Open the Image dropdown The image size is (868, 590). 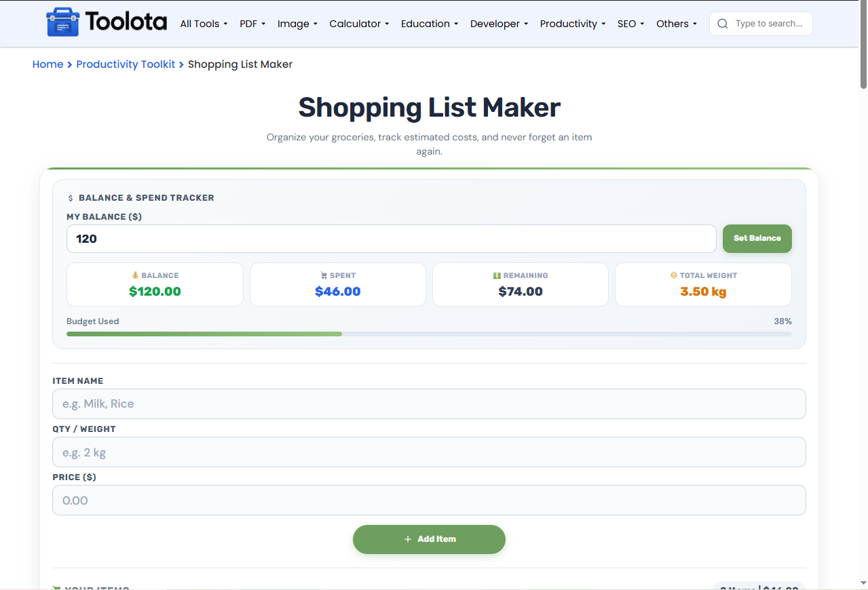click(x=297, y=24)
